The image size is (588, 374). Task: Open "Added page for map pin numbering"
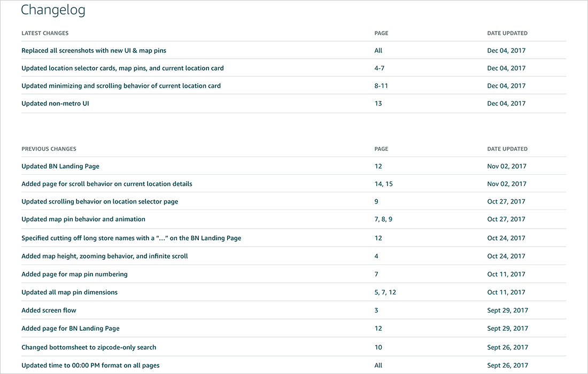(74, 274)
